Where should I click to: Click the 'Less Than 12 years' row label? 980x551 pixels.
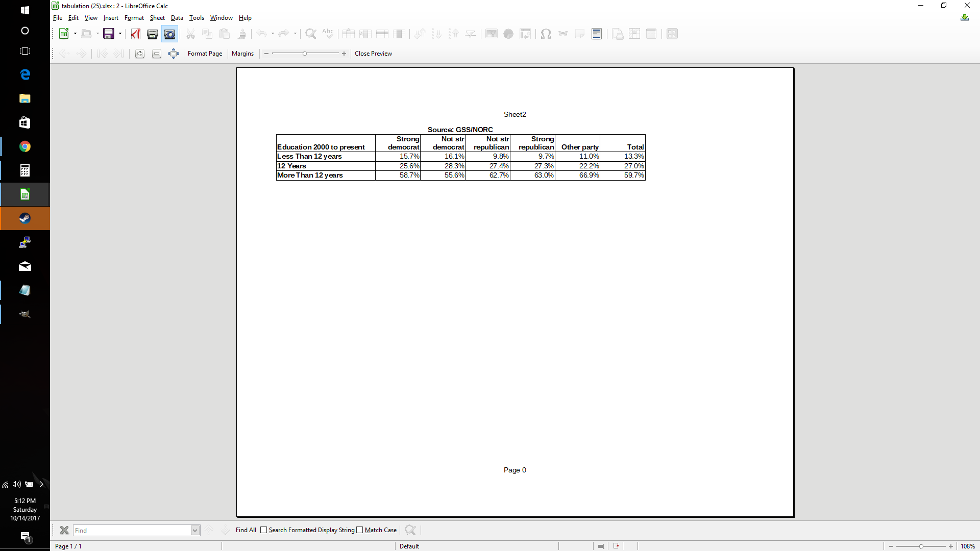(x=309, y=157)
